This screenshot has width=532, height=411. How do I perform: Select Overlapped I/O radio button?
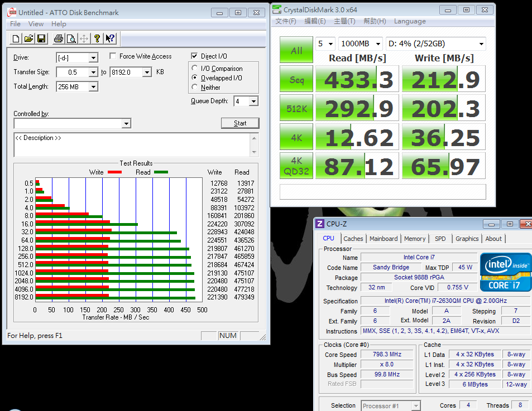tap(194, 78)
